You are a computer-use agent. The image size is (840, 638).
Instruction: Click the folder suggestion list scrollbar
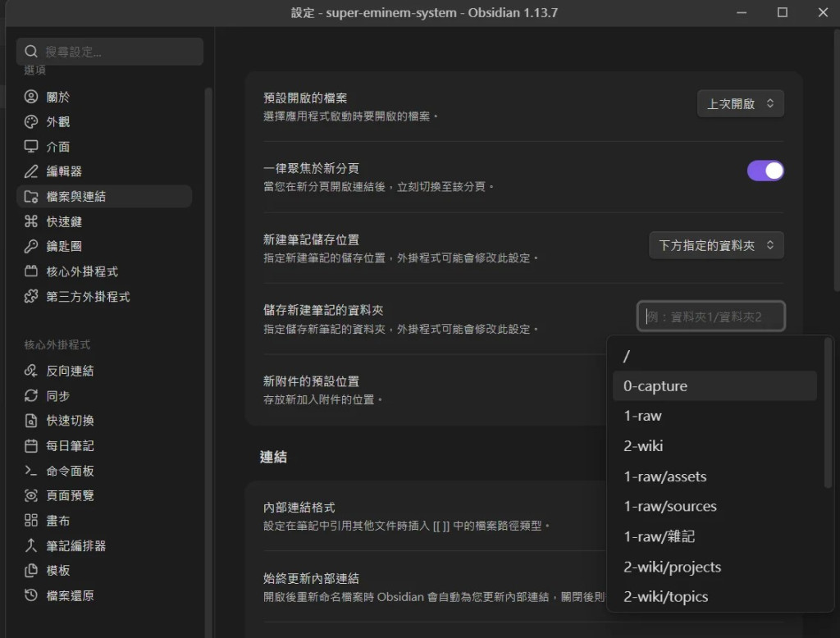828,412
